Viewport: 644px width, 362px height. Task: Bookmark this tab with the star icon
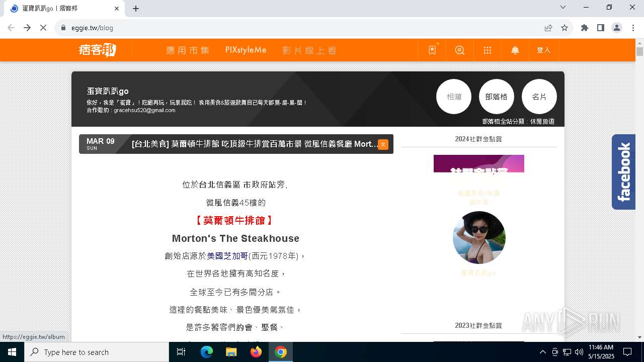click(565, 28)
